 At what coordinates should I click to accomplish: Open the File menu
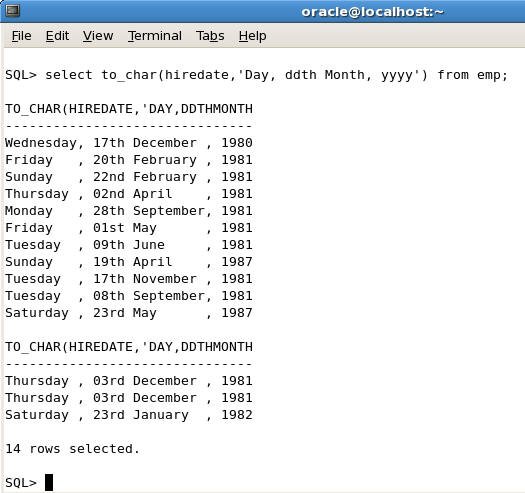pyautogui.click(x=21, y=36)
